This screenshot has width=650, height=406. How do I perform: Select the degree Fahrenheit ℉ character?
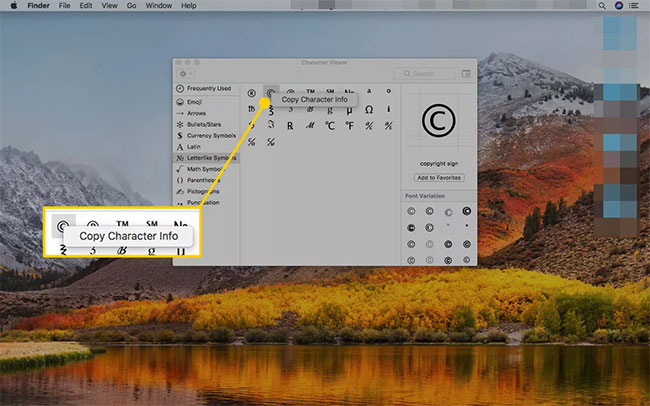point(349,126)
